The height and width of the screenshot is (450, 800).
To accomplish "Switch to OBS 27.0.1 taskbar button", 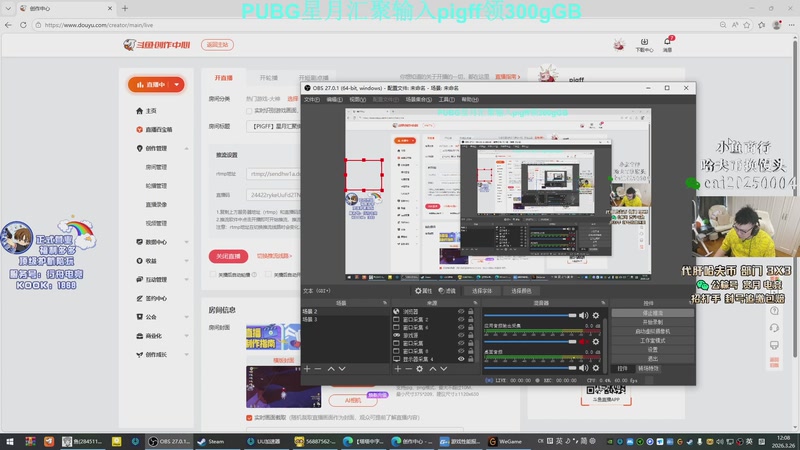I will (169, 441).
